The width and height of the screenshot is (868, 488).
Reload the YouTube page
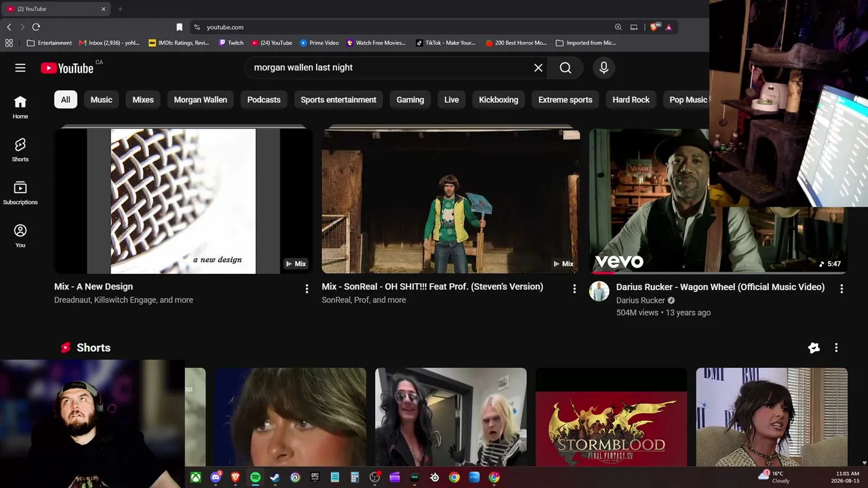click(x=36, y=27)
